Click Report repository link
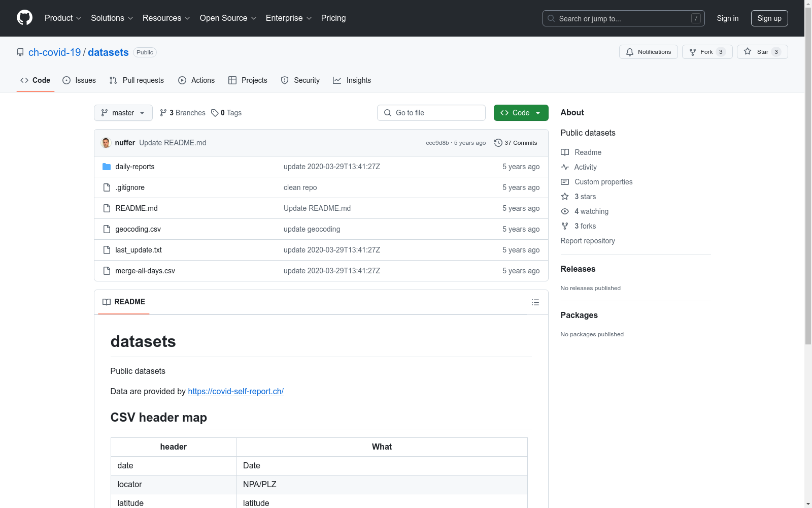This screenshot has height=508, width=812. click(x=588, y=241)
